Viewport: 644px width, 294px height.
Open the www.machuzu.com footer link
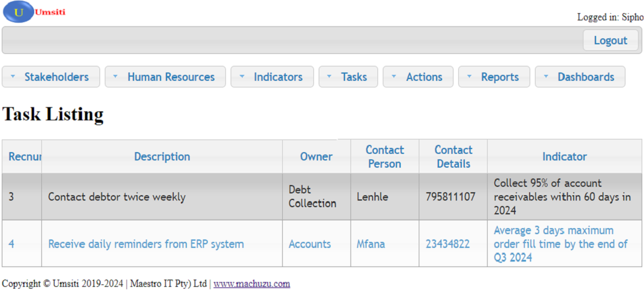(252, 284)
